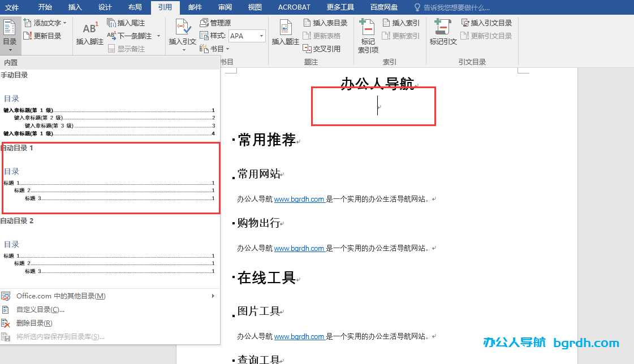Expand the 添加文字 dropdown arrow

point(64,23)
